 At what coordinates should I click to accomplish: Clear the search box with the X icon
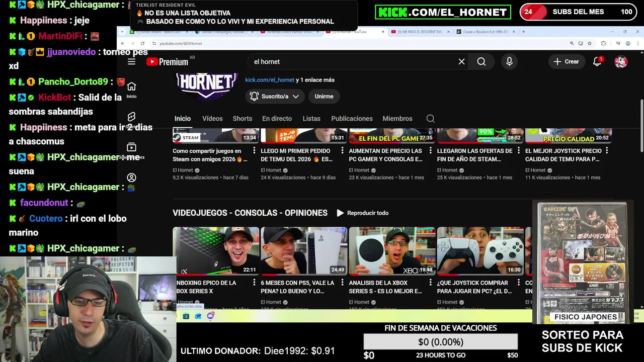point(461,61)
